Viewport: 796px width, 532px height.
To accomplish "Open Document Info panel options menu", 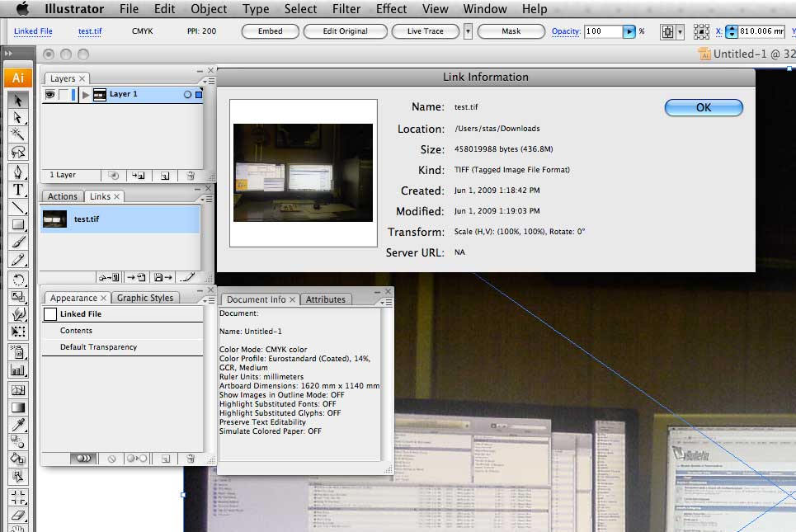I will (x=386, y=302).
